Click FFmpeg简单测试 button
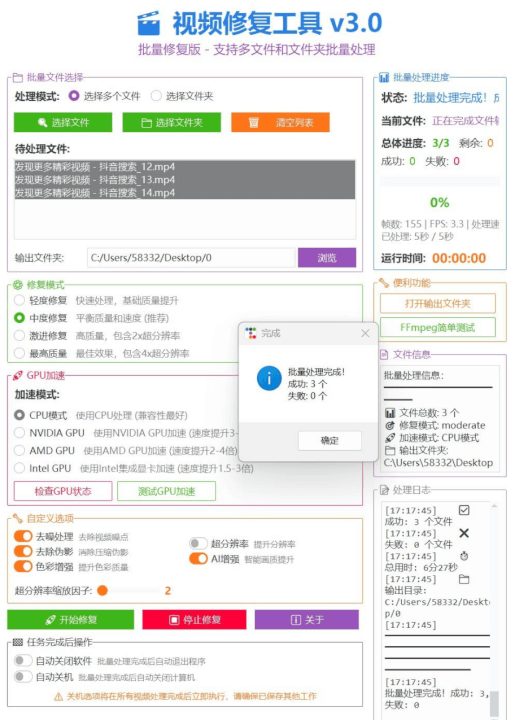 point(438,327)
